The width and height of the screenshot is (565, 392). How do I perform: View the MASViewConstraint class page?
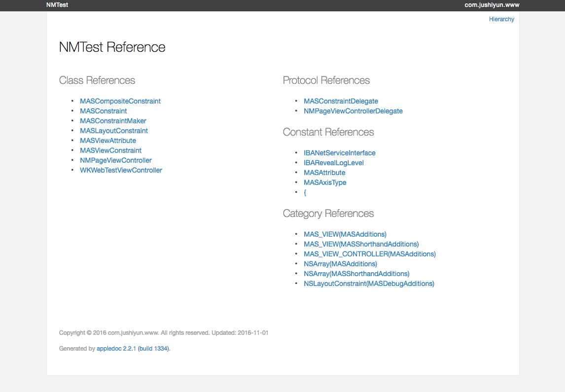(x=111, y=150)
